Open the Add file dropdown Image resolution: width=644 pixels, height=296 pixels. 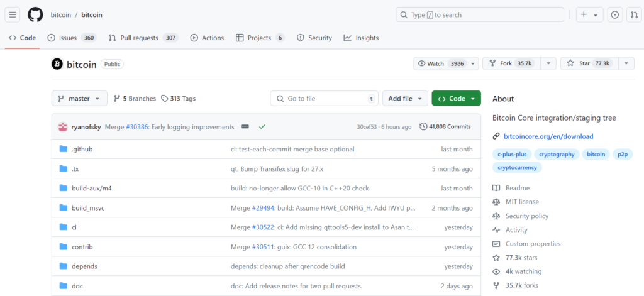pyautogui.click(x=405, y=99)
